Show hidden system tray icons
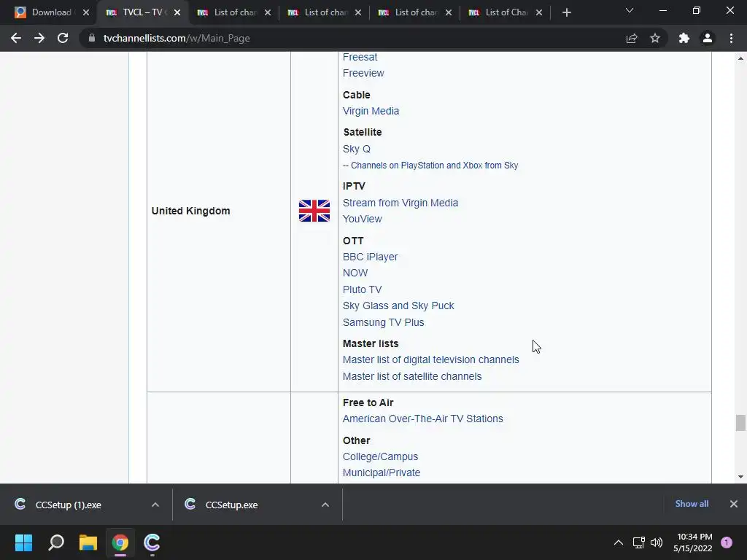747x560 pixels. [x=619, y=542]
